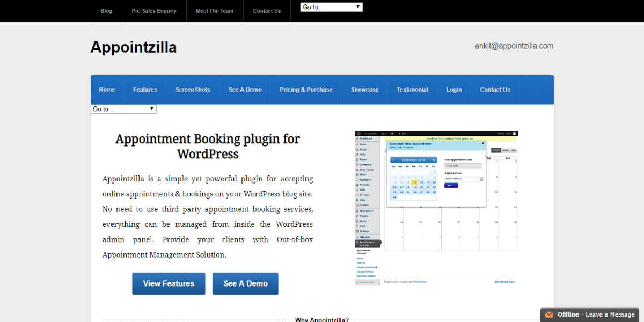Click the Appointzilla site title
This screenshot has width=644, height=322.
pyautogui.click(x=134, y=47)
